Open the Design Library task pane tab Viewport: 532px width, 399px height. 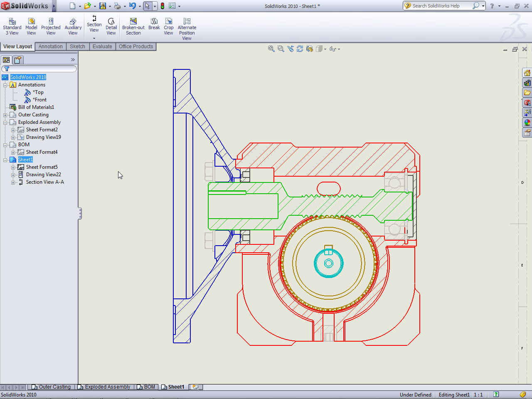tap(527, 83)
